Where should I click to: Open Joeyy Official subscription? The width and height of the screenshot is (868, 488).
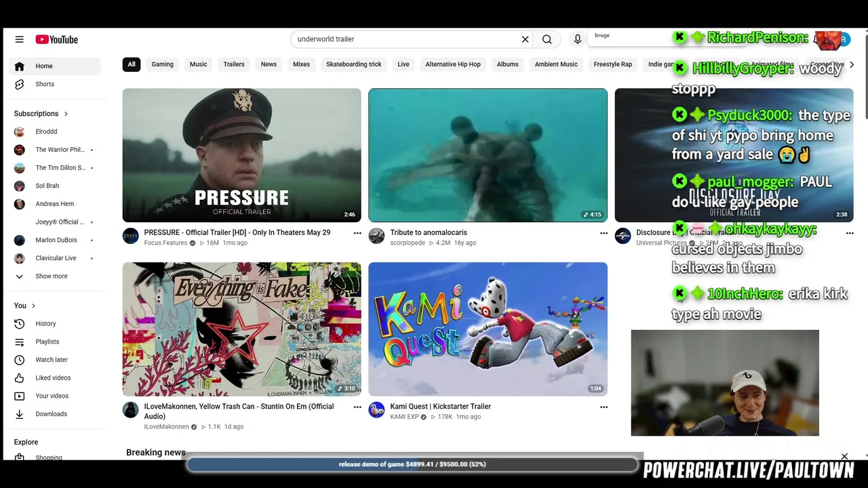[54, 222]
